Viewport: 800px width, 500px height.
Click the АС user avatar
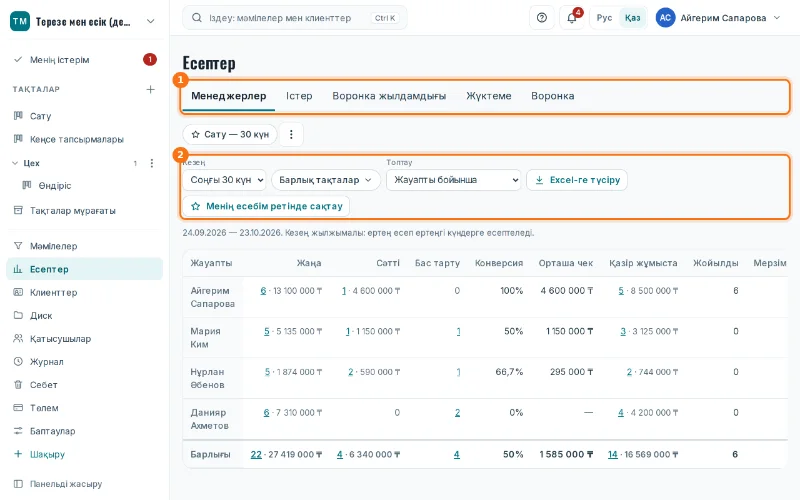(x=665, y=18)
